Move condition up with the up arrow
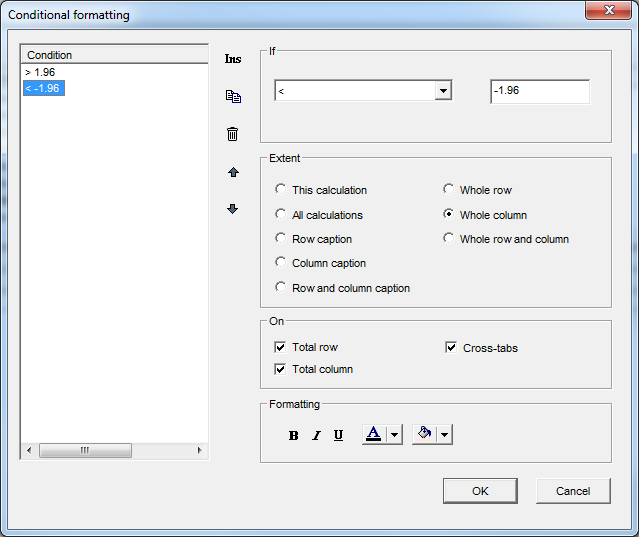 233,172
